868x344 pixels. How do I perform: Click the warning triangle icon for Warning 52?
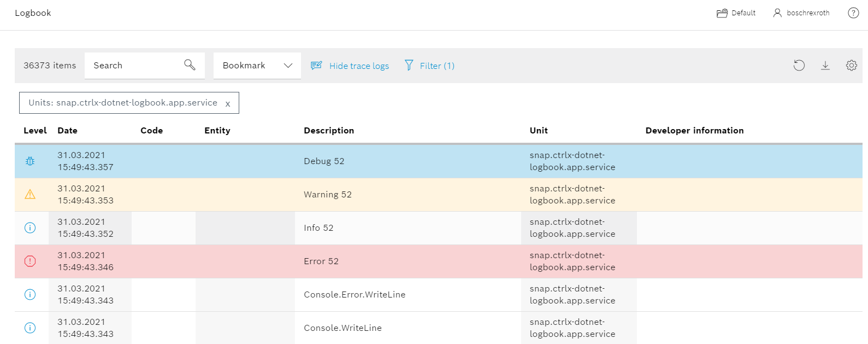30,195
